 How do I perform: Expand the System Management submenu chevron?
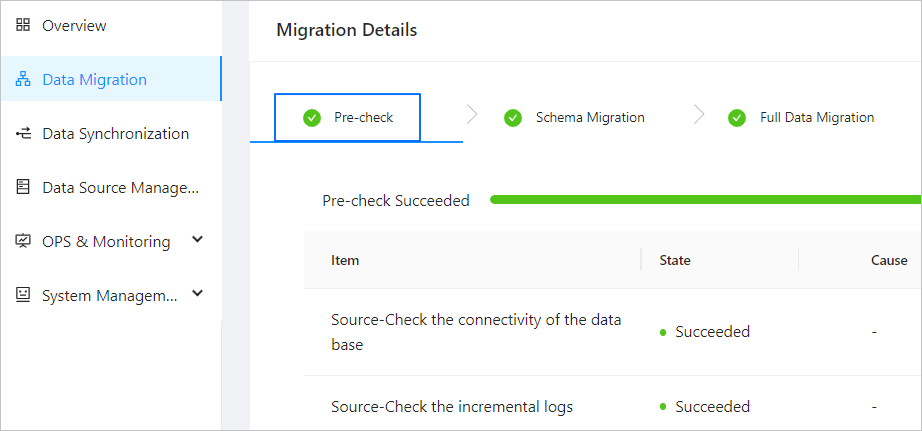click(197, 294)
